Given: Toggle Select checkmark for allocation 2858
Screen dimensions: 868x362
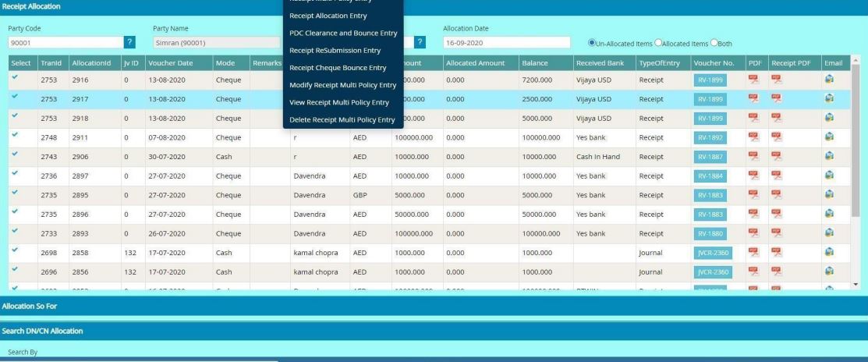Looking at the screenshot, I should (x=15, y=250).
